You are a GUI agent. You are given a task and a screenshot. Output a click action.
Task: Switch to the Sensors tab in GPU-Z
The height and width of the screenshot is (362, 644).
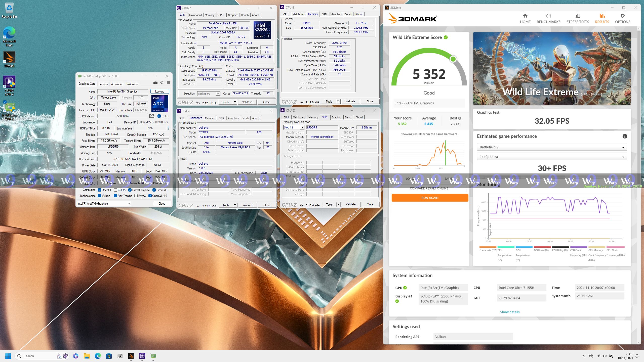coord(103,84)
